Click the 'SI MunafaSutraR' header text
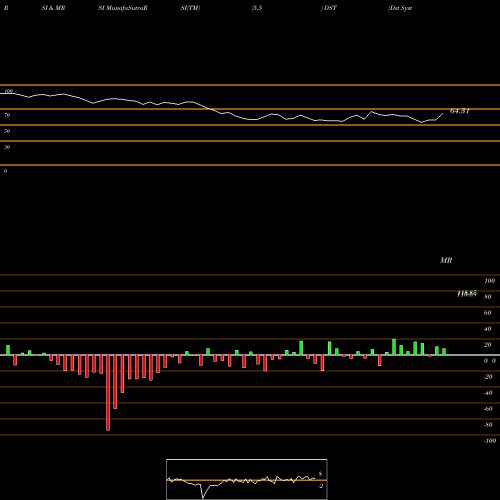 [x=123, y=8]
